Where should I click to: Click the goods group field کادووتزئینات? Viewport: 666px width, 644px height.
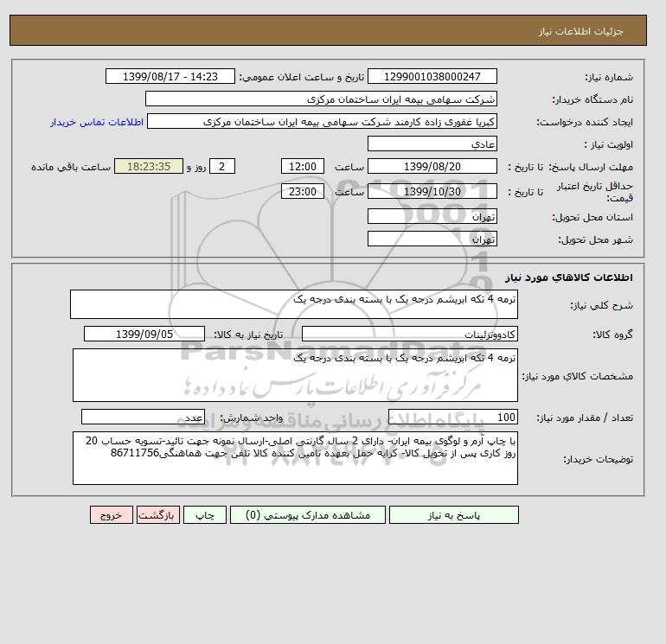[x=409, y=334]
